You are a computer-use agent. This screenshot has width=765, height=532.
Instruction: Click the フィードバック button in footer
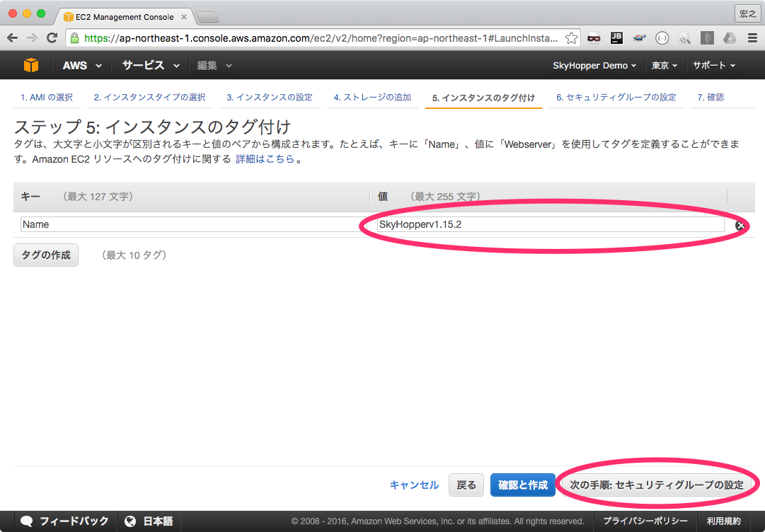[65, 521]
